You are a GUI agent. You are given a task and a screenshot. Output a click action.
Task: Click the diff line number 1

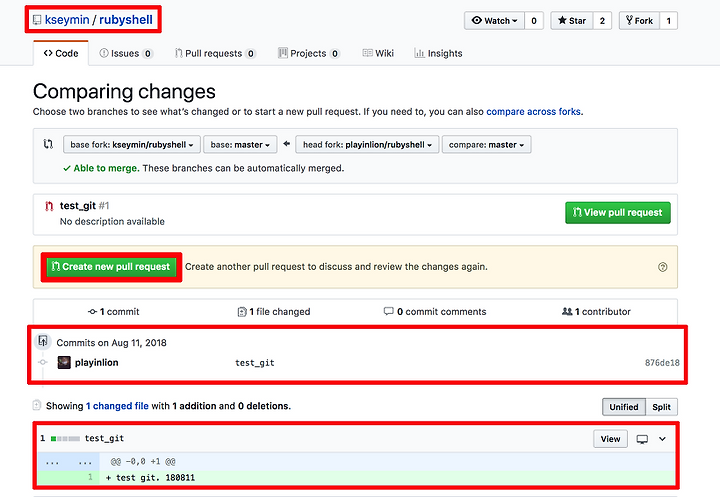(90, 477)
